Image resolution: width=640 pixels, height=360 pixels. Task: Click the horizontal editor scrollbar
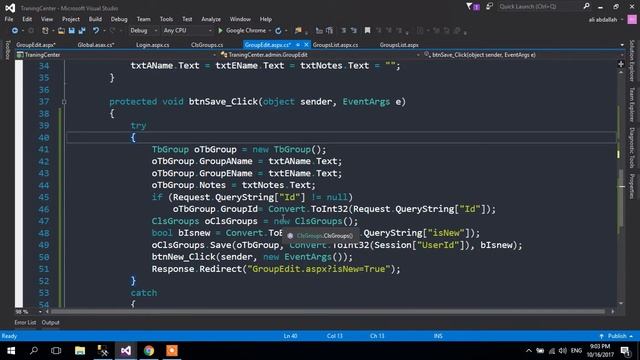[328, 311]
